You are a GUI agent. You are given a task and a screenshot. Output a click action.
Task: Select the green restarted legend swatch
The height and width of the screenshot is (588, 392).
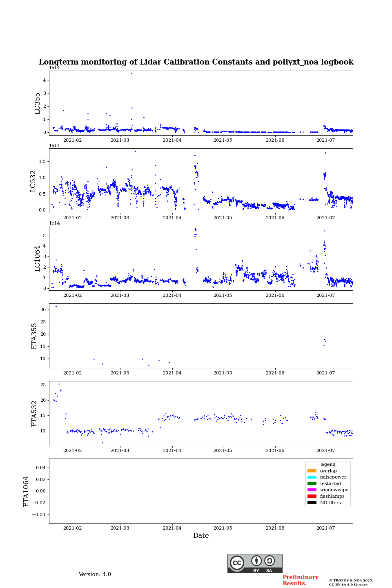point(312,483)
